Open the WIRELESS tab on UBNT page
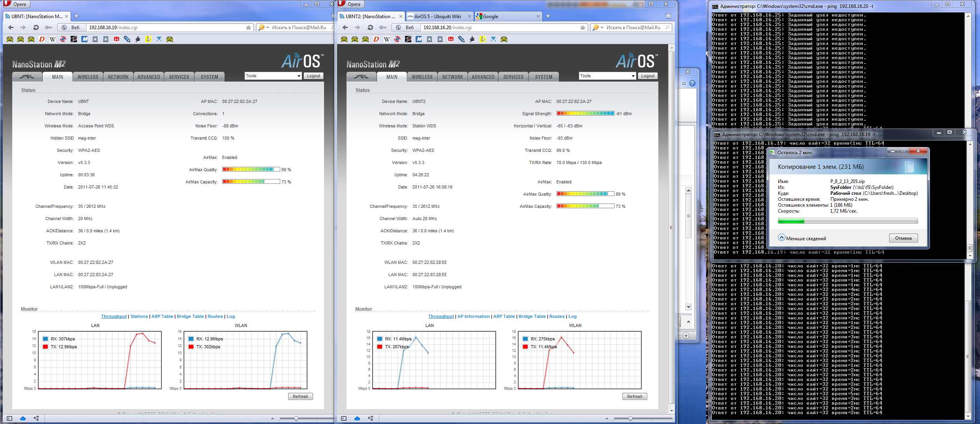 coord(88,77)
